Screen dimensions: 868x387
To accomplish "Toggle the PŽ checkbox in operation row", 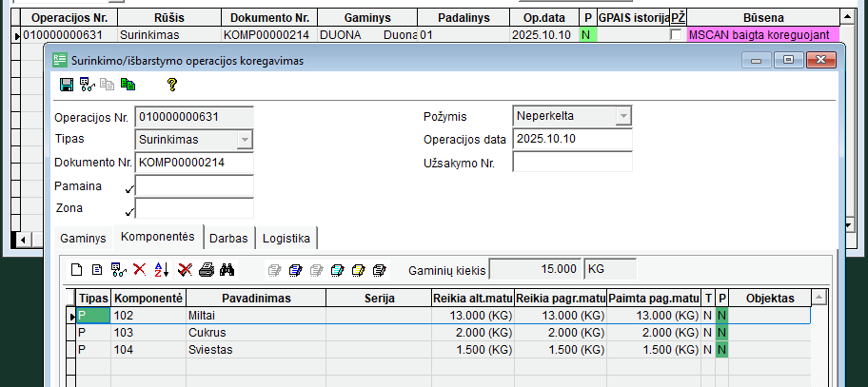I will coord(677,34).
